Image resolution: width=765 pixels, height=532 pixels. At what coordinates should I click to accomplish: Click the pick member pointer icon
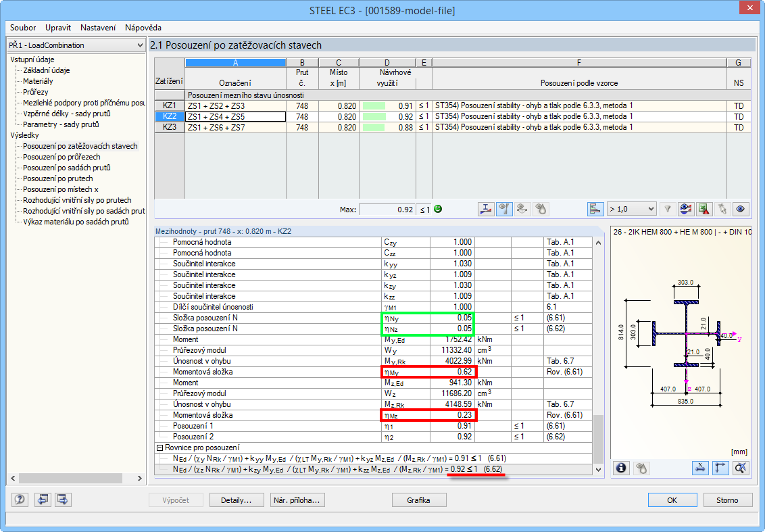tap(722, 210)
